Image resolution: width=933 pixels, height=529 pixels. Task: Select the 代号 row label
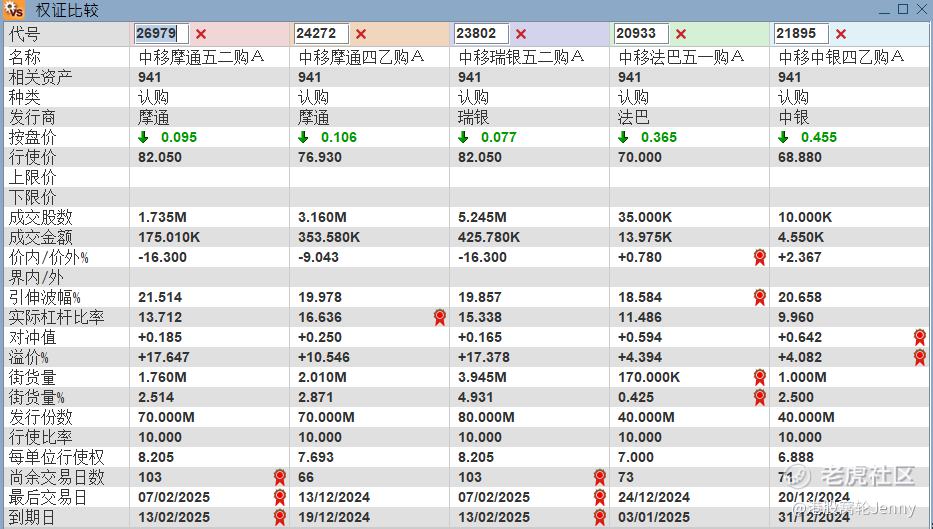pos(24,34)
